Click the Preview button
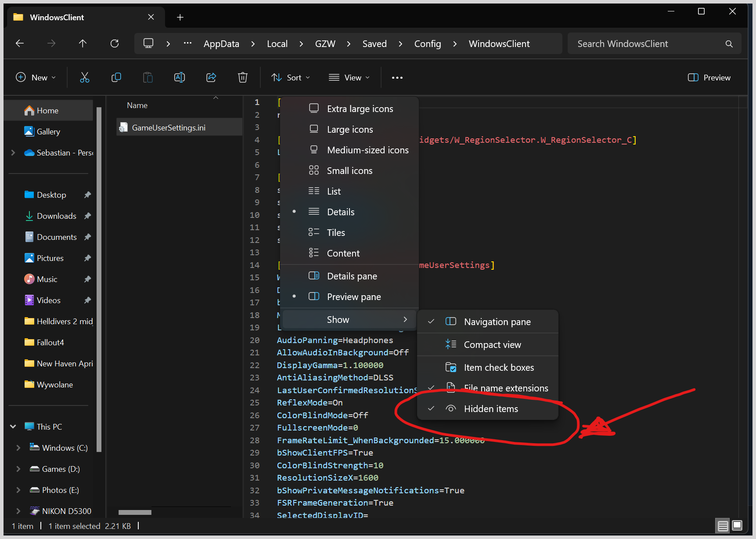 (709, 78)
